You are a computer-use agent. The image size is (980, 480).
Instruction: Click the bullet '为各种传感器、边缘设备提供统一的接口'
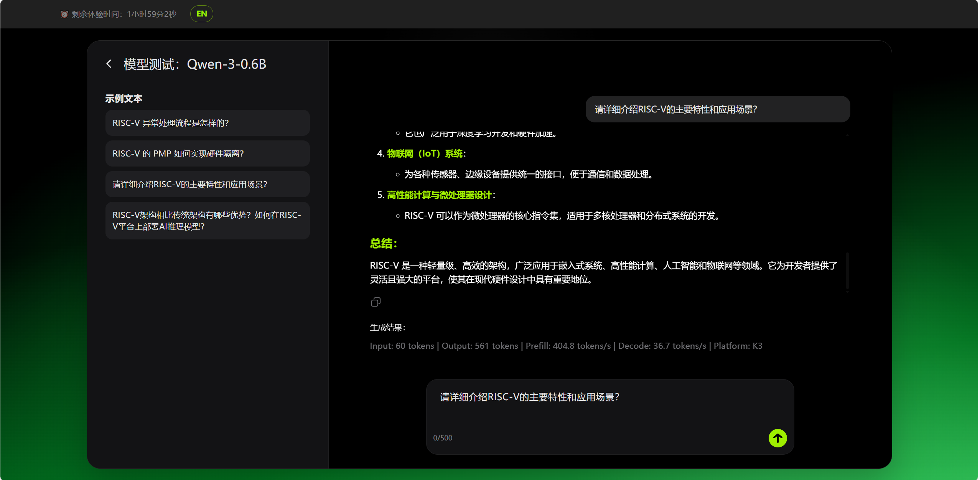(x=529, y=174)
